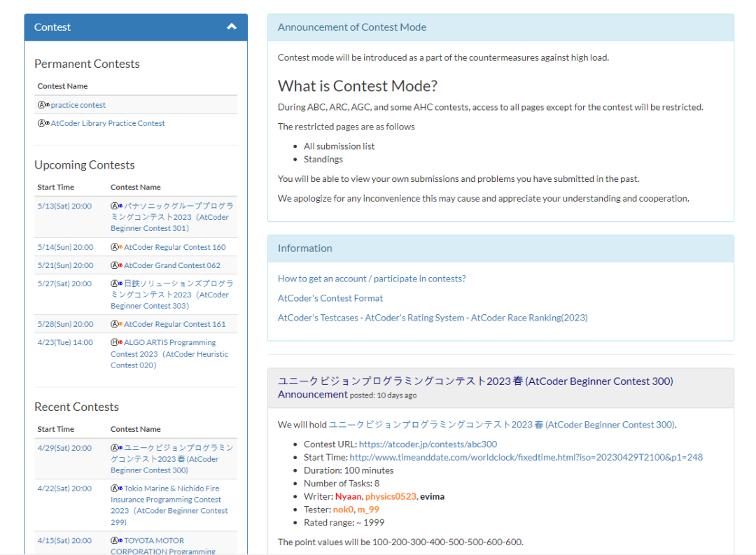Screen dimensions: 756x555
Task: Open the timeanddate start time link
Action: click(526, 457)
